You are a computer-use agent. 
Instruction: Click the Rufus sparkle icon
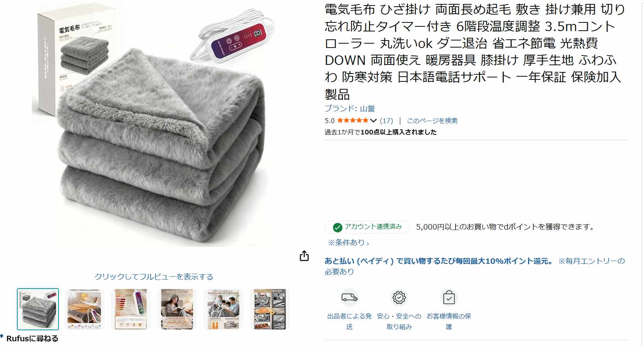coord(2,336)
